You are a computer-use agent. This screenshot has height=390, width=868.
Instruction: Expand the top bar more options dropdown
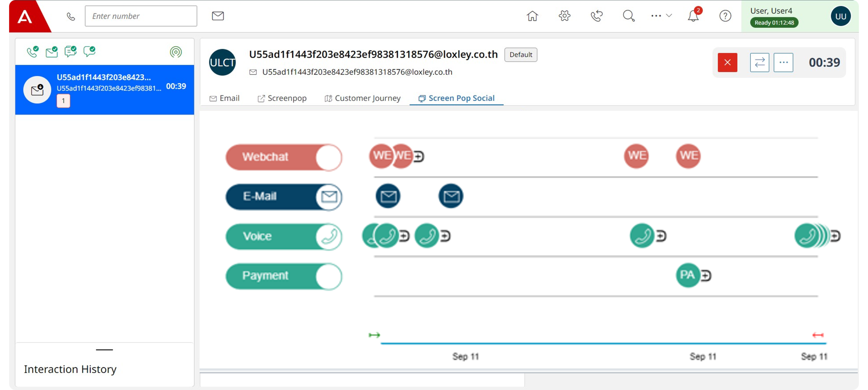point(661,16)
